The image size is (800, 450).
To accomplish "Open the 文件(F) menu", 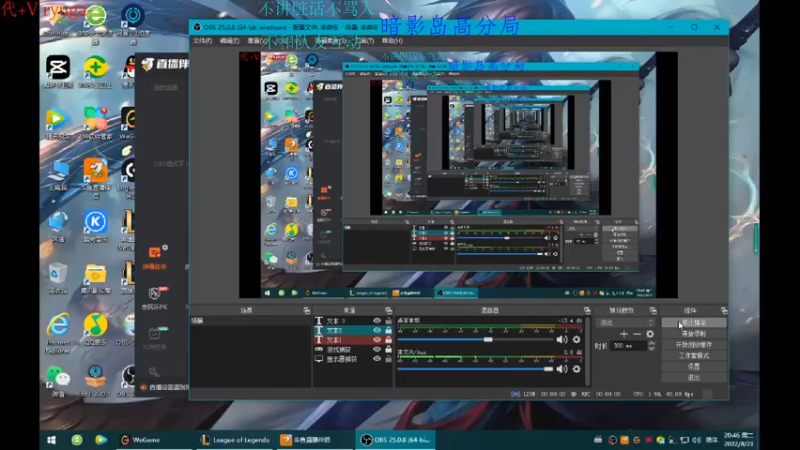I will [202, 41].
